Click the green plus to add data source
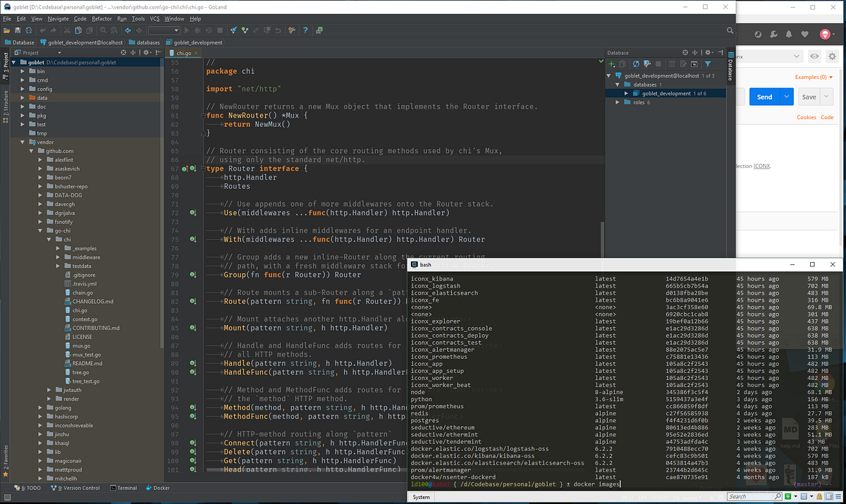The image size is (846, 504). coord(611,63)
